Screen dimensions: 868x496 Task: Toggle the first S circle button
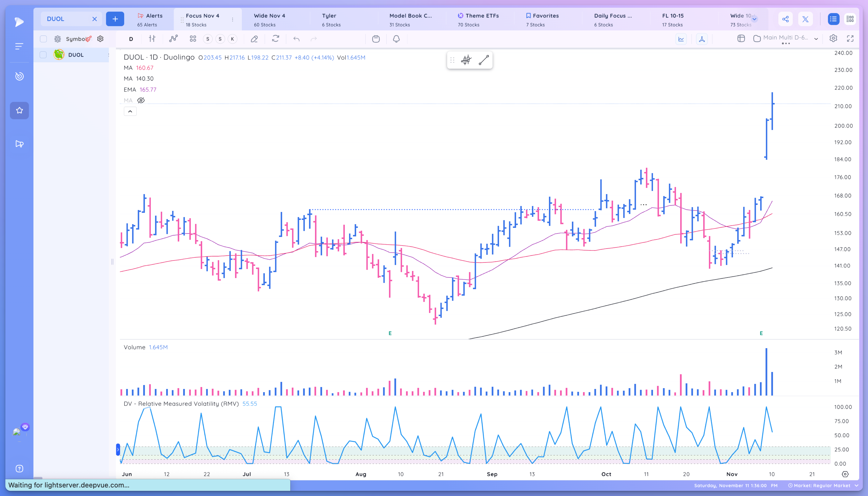tap(208, 39)
